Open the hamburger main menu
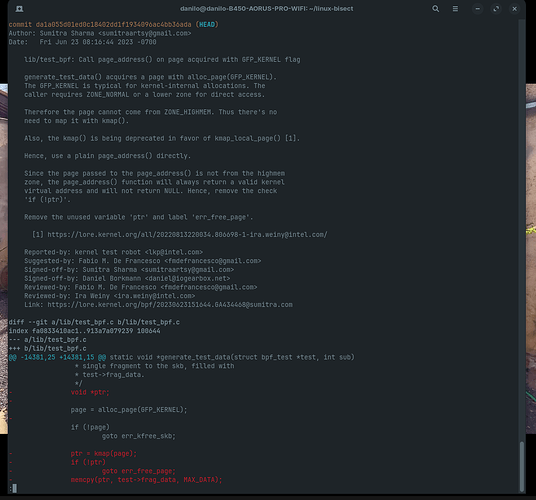Screen dimensions: 536x500 tap(455, 9)
